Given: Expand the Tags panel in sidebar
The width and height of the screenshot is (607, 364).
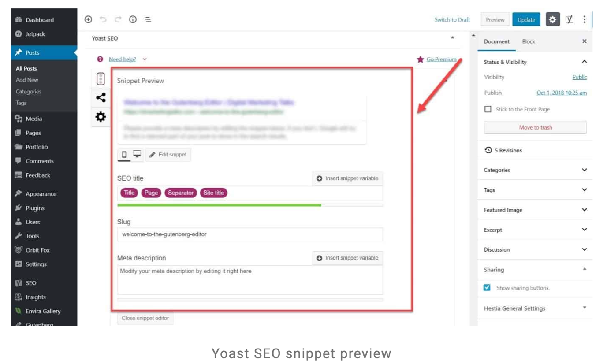Looking at the screenshot, I should pyautogui.click(x=585, y=190).
